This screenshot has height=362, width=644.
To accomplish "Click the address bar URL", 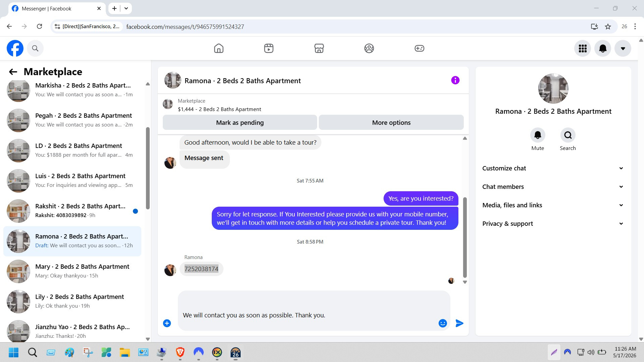I will (185, 27).
